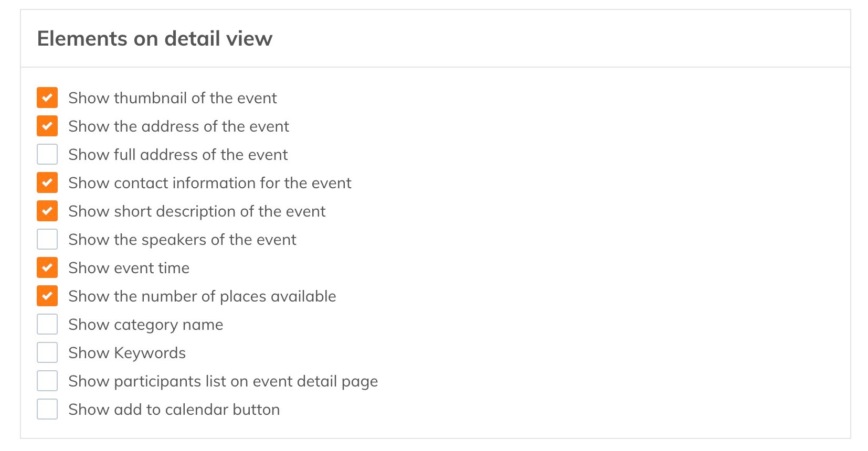Click the 'Show category name' label text
This screenshot has width=868, height=451.
point(145,324)
